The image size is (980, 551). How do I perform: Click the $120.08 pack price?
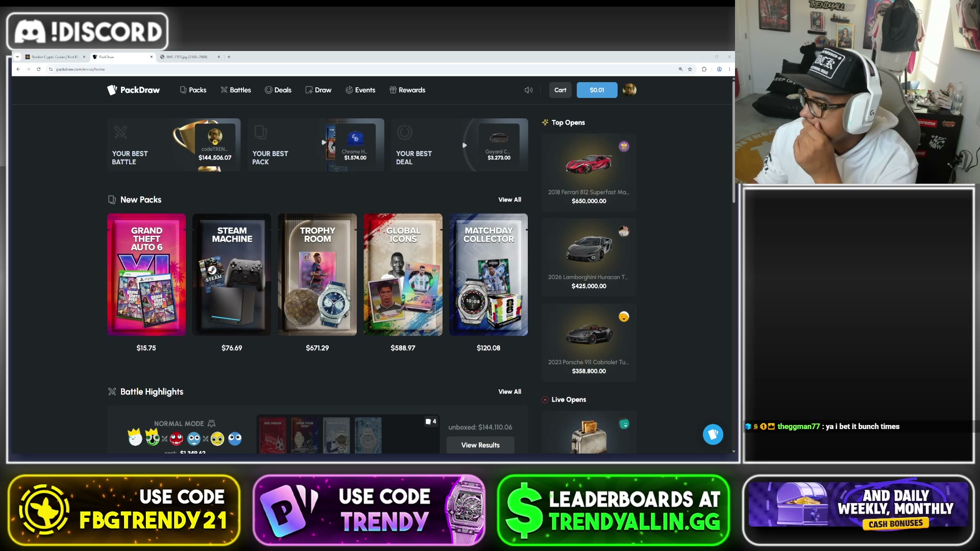(488, 348)
